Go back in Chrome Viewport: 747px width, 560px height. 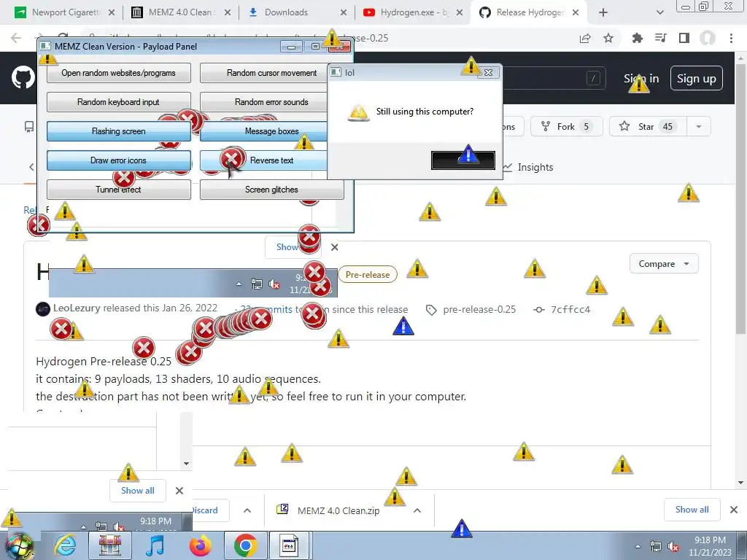tap(16, 38)
